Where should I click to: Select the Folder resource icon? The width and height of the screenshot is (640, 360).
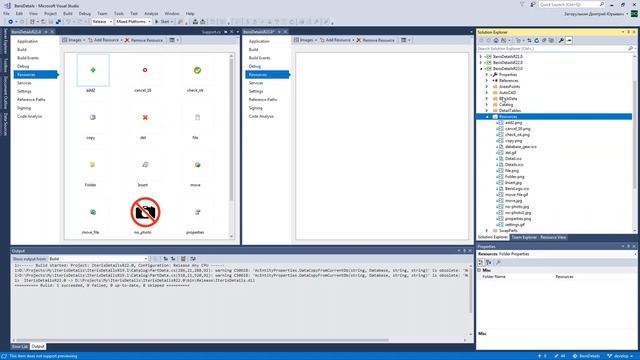[93, 165]
